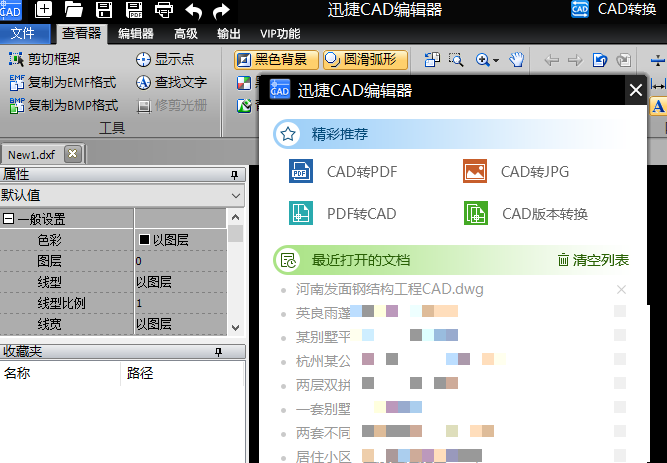Screen dimensions: 667x463
Task: Switch to the 查看器 tab
Action: click(81, 34)
